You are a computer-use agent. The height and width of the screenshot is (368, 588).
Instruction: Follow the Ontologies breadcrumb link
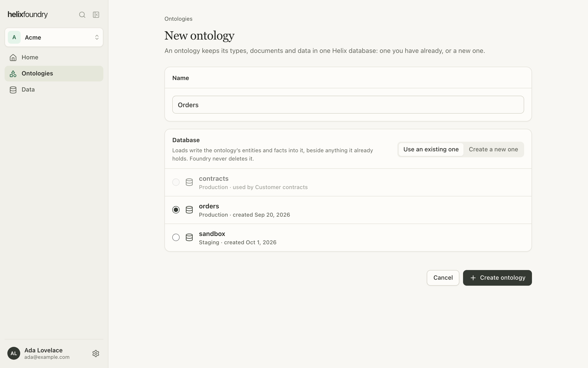(x=178, y=19)
